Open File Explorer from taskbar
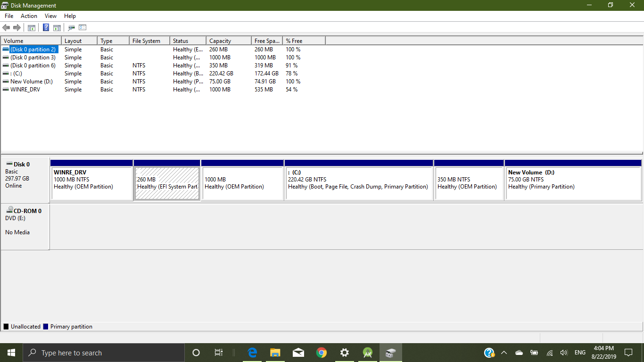Screen dimensions: 644x362 point(275,353)
